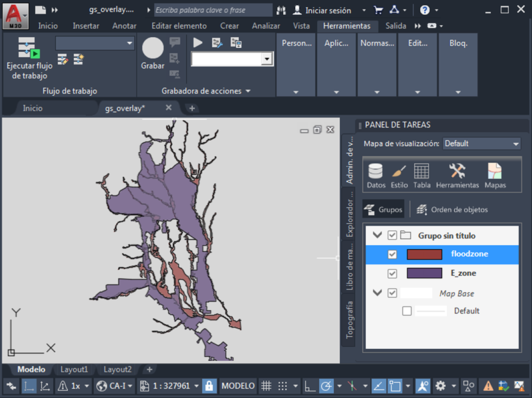532x398 pixels.
Task: Collapse the Grupo sin título group
Action: [378, 235]
